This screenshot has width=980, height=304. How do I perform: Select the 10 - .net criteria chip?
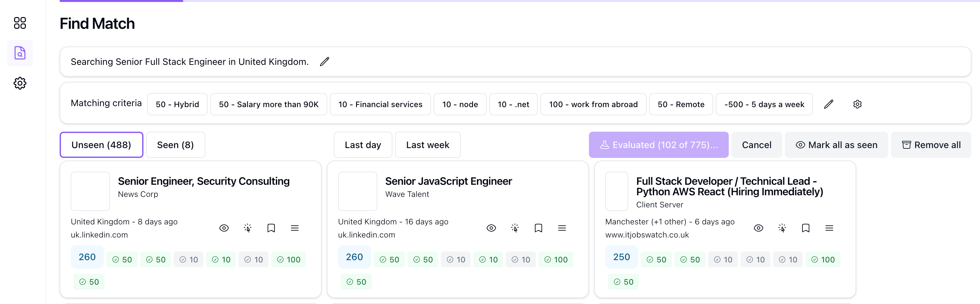pyautogui.click(x=514, y=104)
